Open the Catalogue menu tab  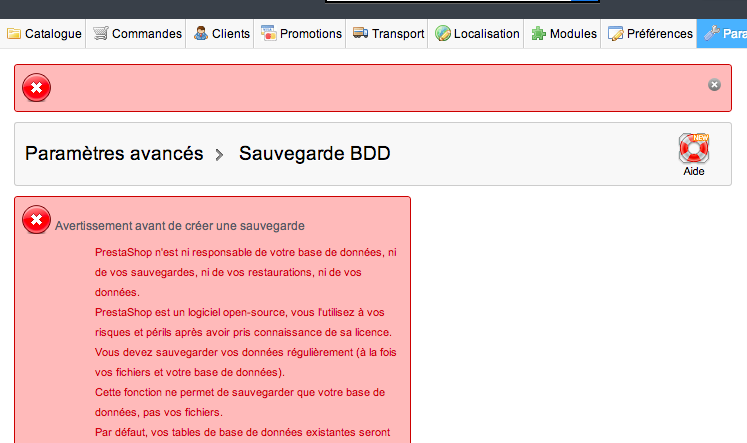pyautogui.click(x=43, y=34)
